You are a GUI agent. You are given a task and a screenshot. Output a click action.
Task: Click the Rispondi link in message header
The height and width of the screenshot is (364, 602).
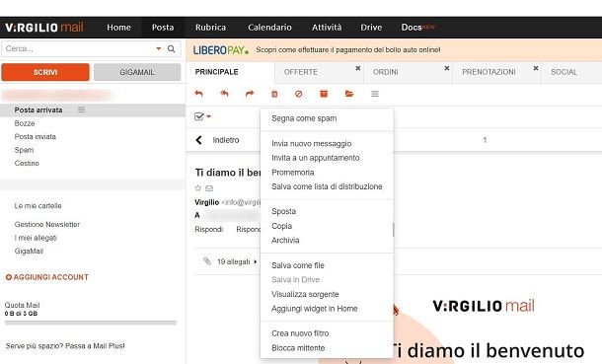[x=209, y=230]
